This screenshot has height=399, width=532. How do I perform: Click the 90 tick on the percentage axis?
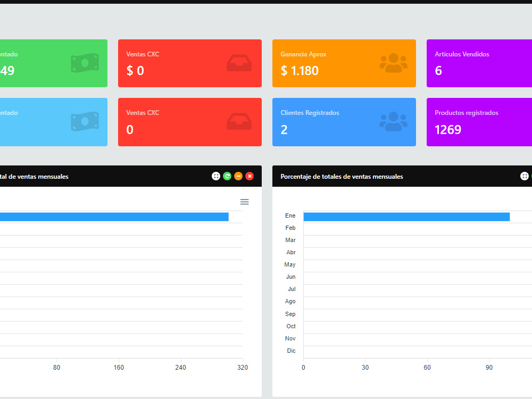coord(489,368)
